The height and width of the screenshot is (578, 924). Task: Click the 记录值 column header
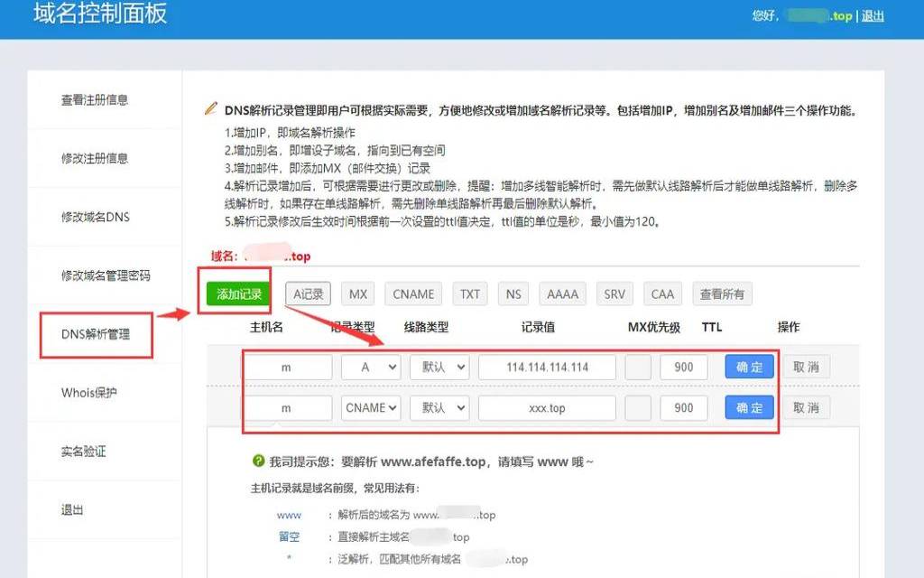coord(538,327)
